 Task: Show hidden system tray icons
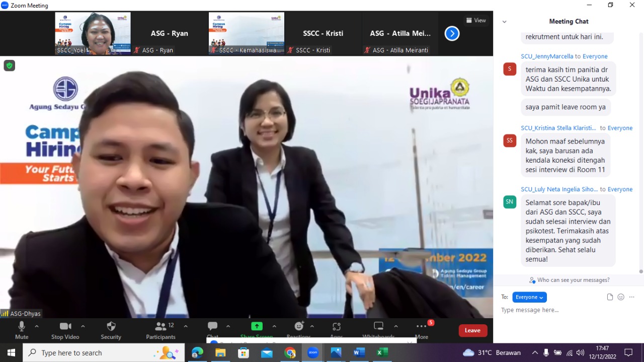[534, 352]
